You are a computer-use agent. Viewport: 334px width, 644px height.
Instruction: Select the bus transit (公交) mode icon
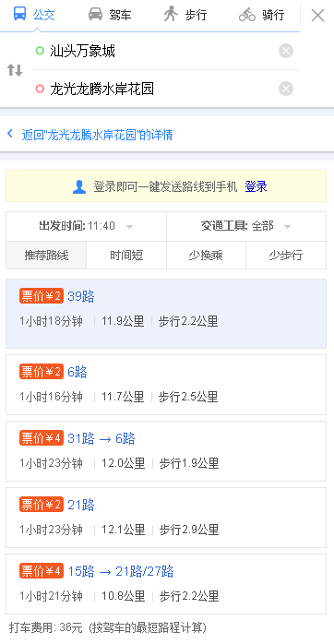click(x=19, y=15)
